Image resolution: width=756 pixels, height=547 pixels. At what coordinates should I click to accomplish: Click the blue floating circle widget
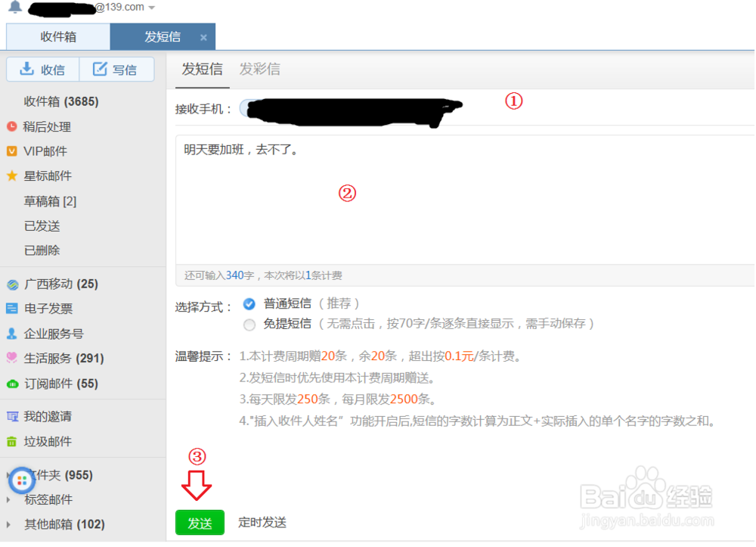click(x=21, y=480)
